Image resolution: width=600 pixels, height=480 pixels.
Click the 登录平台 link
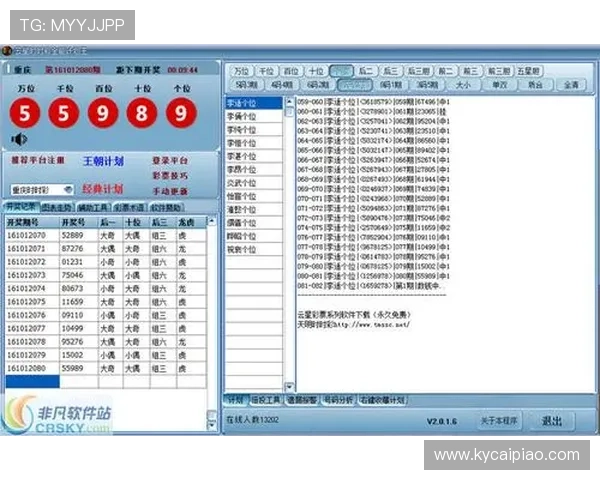(x=170, y=160)
